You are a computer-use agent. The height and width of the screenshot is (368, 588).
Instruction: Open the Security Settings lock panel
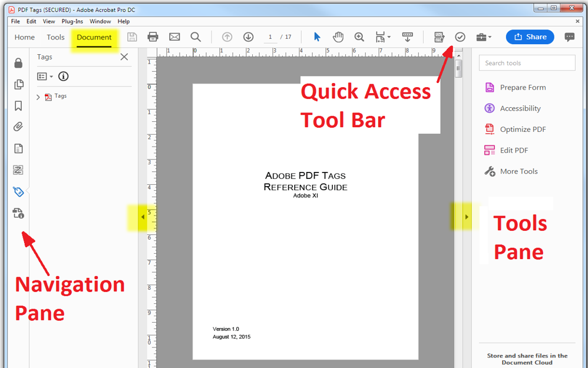18,62
